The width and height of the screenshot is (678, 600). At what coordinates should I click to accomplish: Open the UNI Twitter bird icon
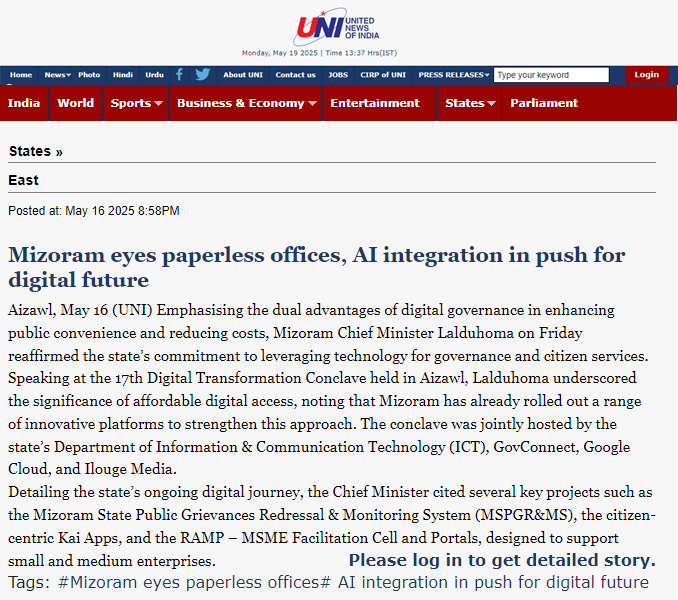202,74
